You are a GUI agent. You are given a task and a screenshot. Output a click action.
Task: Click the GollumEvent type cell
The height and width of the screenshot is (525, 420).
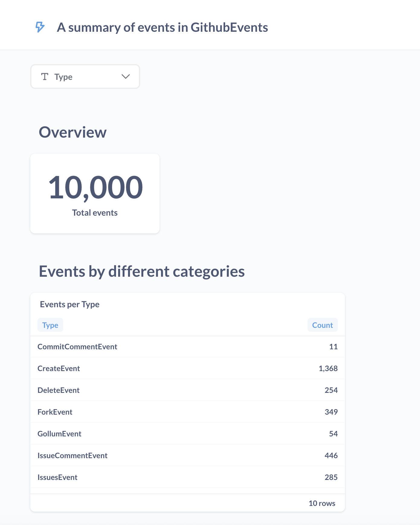pyautogui.click(x=59, y=434)
